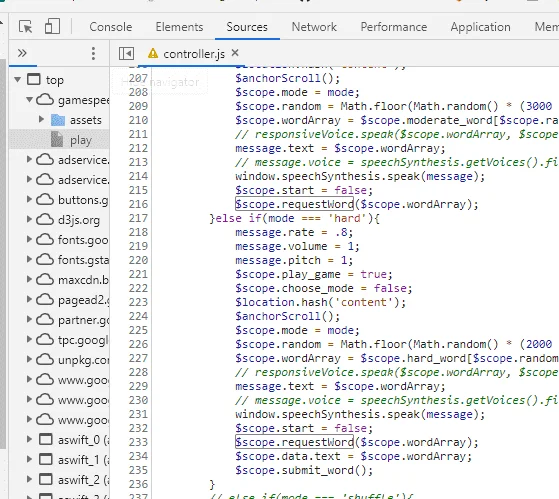The image size is (559, 499).
Task: Expand the tpc.googl domain
Action: click(x=30, y=339)
